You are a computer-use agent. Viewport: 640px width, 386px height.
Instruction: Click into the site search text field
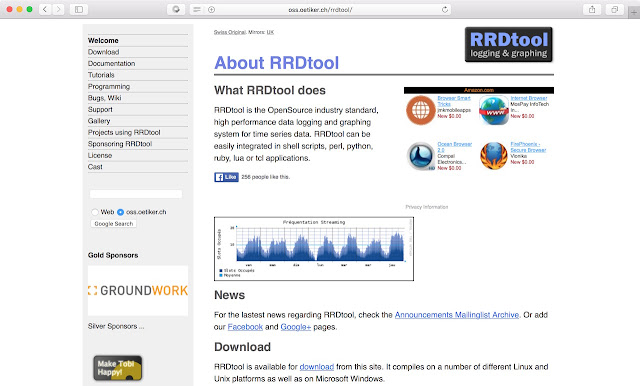pos(136,194)
